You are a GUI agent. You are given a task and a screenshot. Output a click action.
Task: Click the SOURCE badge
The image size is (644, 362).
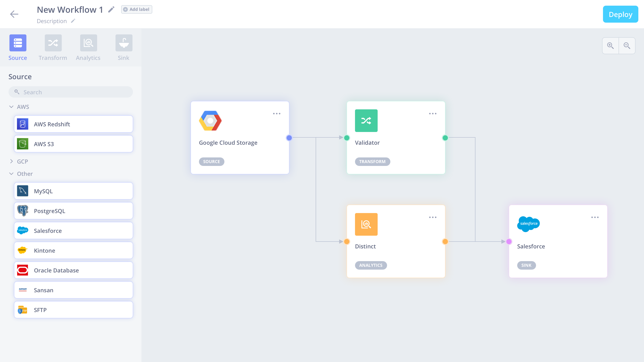pos(211,161)
